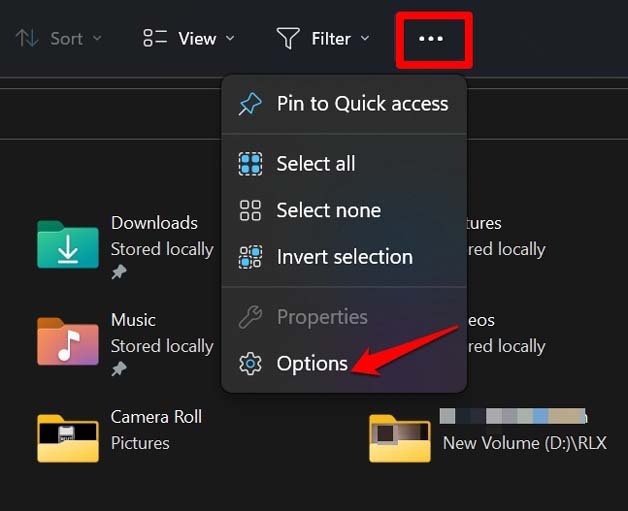This screenshot has height=511, width=628.
Task: Open the Filter dropdown
Action: (x=323, y=39)
